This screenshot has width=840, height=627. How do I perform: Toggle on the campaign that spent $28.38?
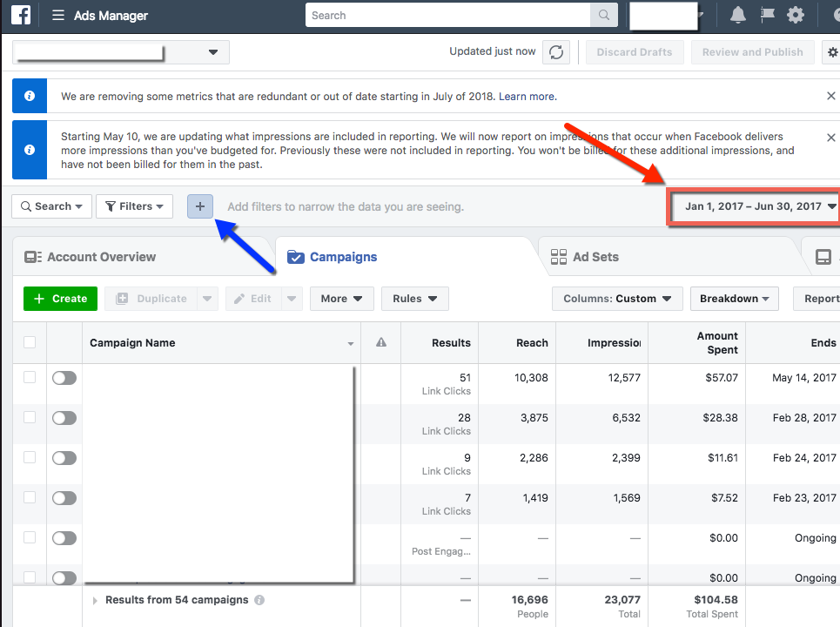(64, 418)
